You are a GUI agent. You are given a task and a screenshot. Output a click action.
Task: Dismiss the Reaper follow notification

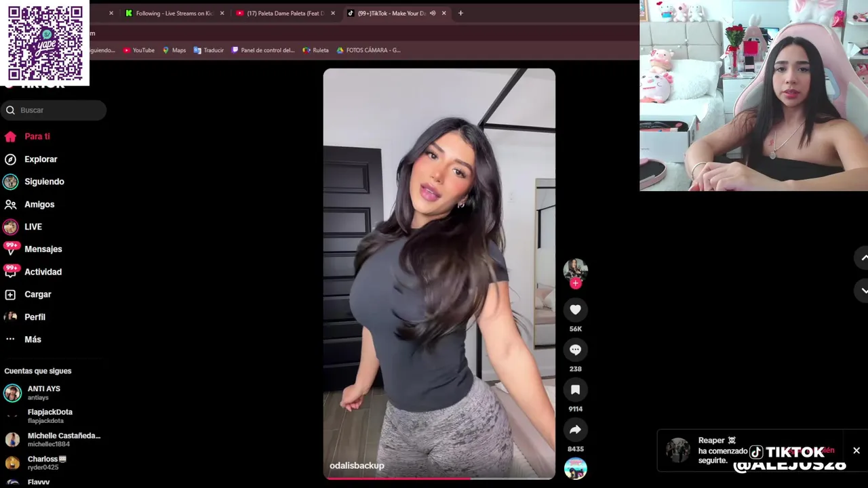856,451
